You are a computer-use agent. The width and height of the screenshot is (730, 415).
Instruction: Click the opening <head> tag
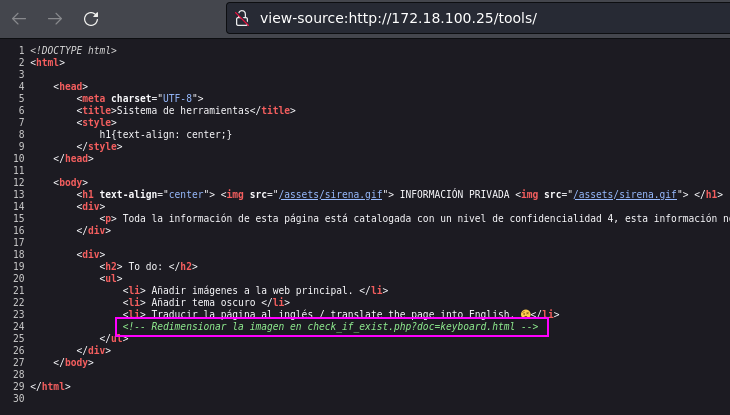point(70,86)
